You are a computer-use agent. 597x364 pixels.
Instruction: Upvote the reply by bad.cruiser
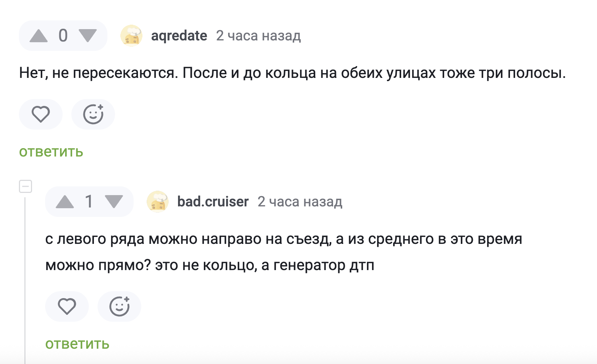pos(65,202)
